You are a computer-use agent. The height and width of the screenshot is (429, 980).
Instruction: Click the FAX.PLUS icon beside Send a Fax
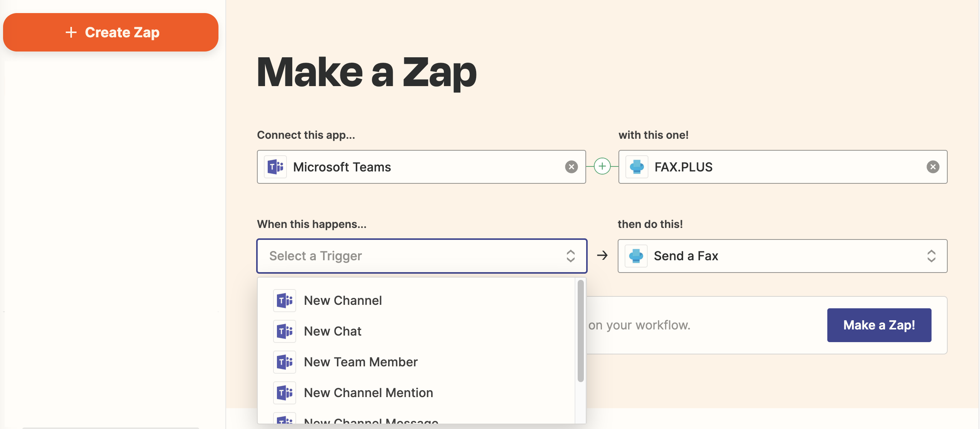pos(636,256)
